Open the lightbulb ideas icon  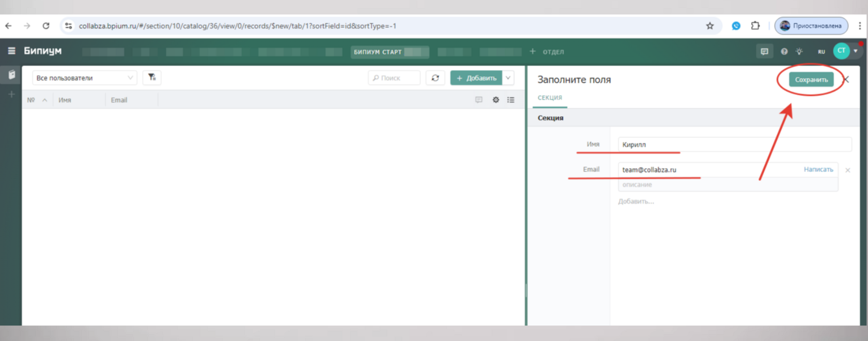(x=799, y=51)
